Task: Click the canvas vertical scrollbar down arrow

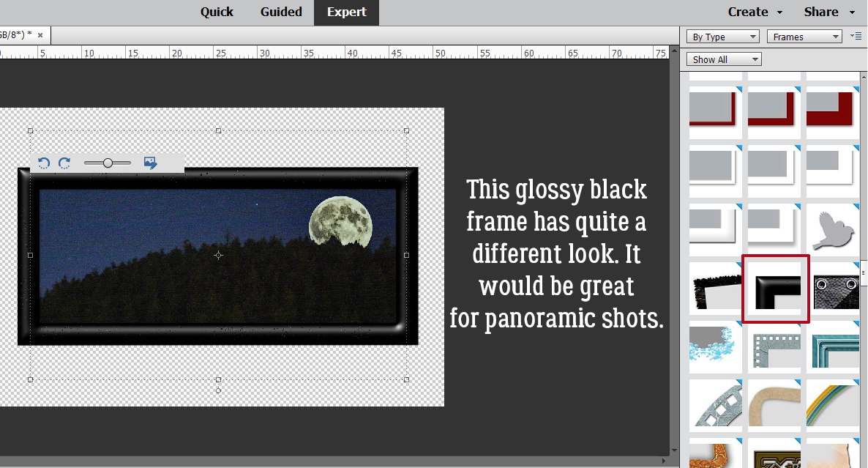Action: (x=674, y=450)
